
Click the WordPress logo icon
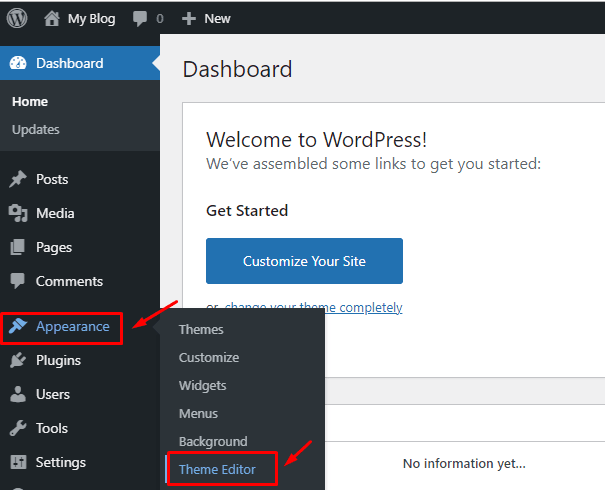click(18, 18)
